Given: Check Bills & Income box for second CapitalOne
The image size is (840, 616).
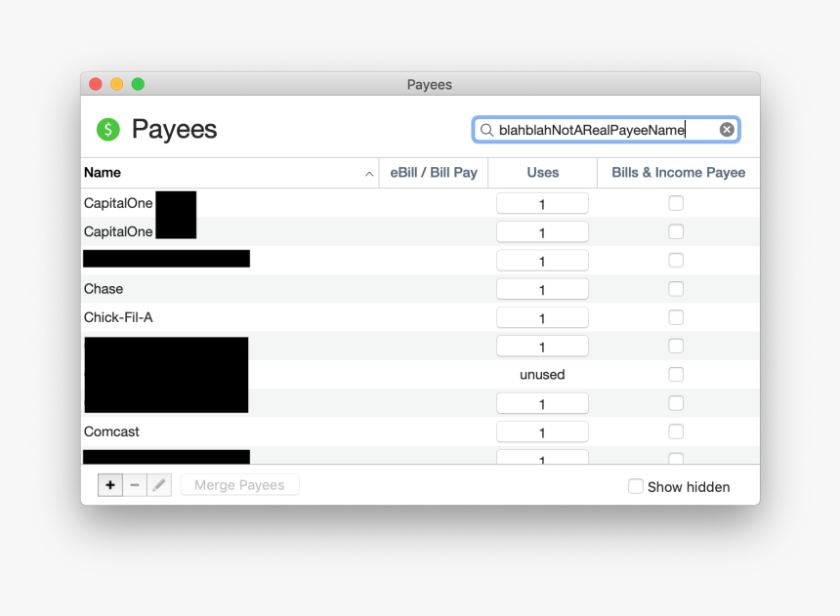Looking at the screenshot, I should click(676, 231).
